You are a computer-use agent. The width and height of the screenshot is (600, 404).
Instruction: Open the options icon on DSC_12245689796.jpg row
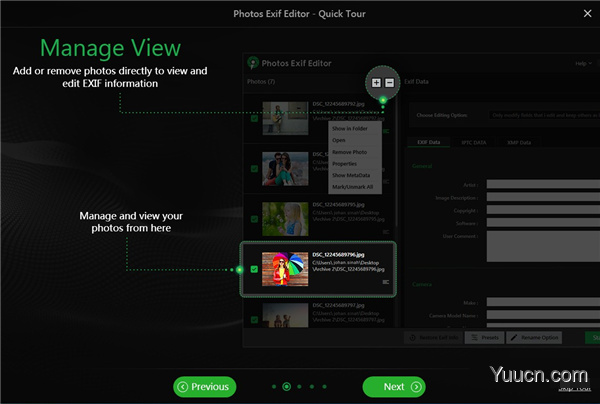click(x=386, y=282)
